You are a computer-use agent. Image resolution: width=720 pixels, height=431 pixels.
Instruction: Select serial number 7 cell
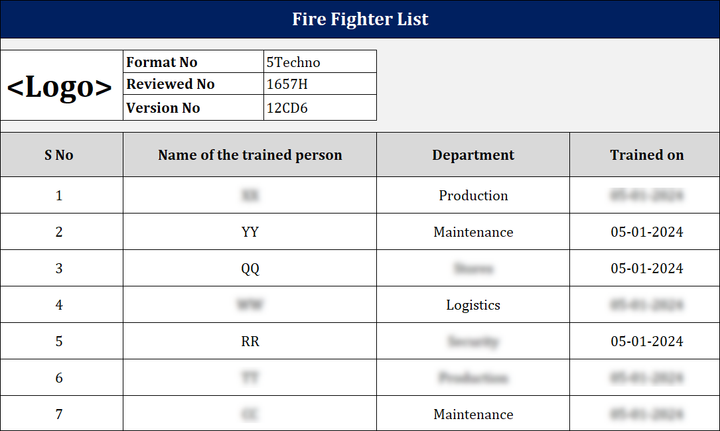click(x=59, y=414)
